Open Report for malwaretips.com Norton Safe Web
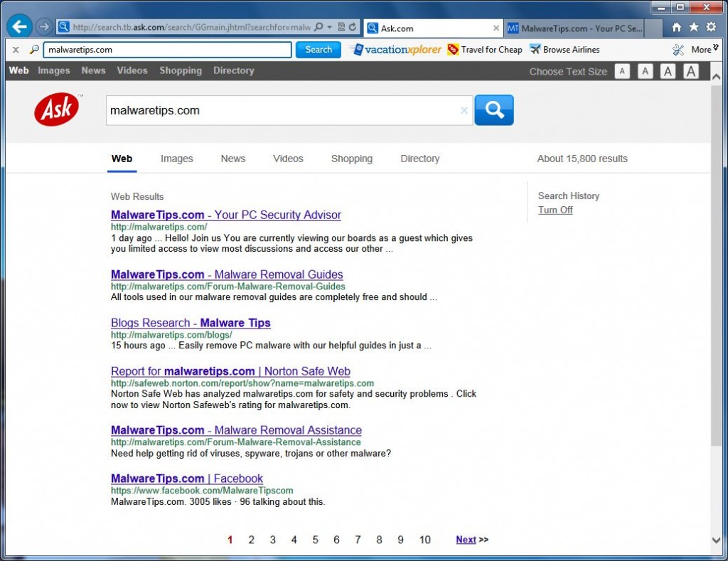This screenshot has height=561, width=728. [231, 371]
